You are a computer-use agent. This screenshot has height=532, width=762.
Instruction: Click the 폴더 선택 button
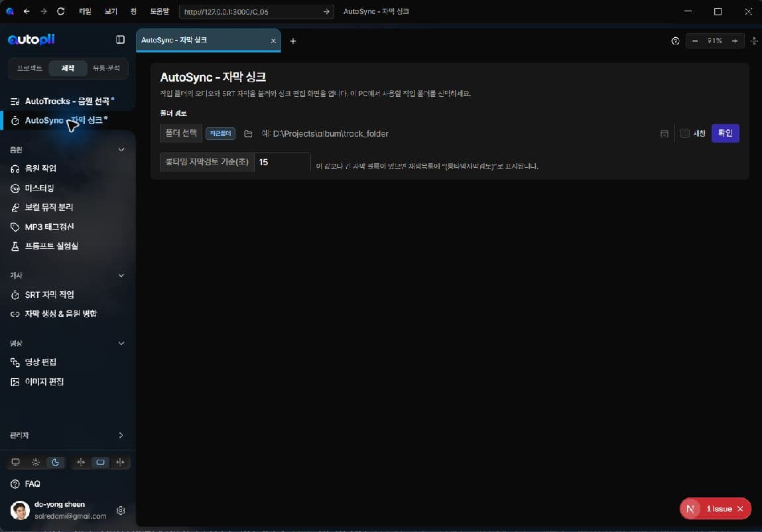pos(181,133)
